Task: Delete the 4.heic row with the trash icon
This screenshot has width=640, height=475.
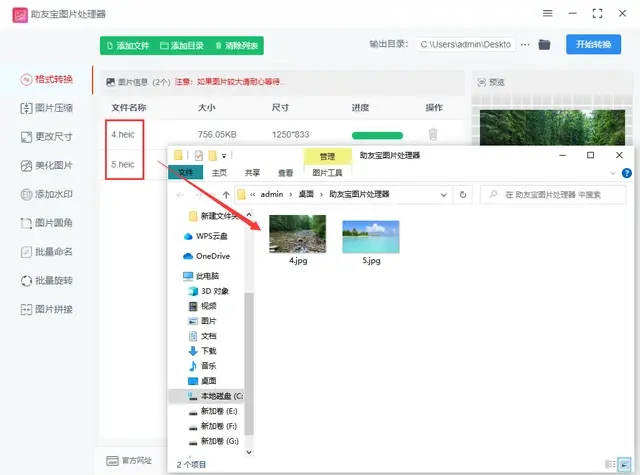Action: (433, 134)
